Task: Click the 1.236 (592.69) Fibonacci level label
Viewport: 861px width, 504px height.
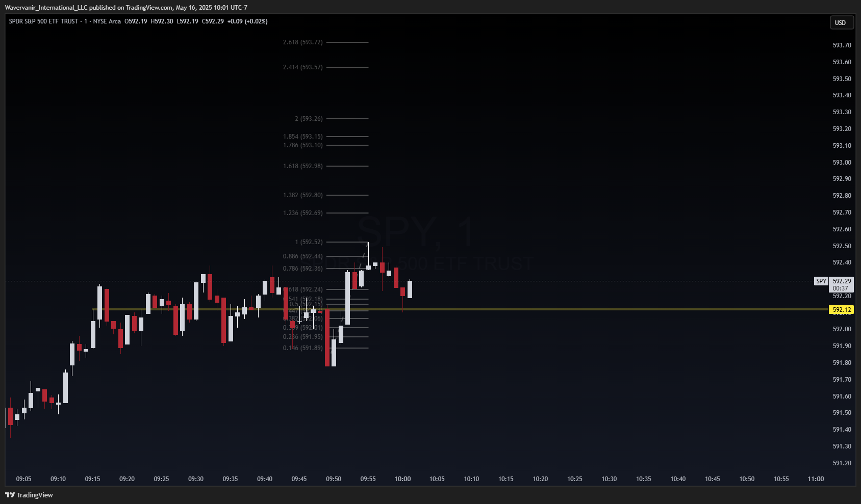Action: pos(303,213)
